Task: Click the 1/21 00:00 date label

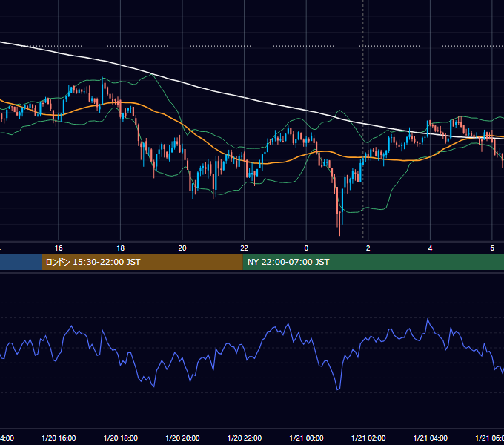Action: (x=306, y=438)
